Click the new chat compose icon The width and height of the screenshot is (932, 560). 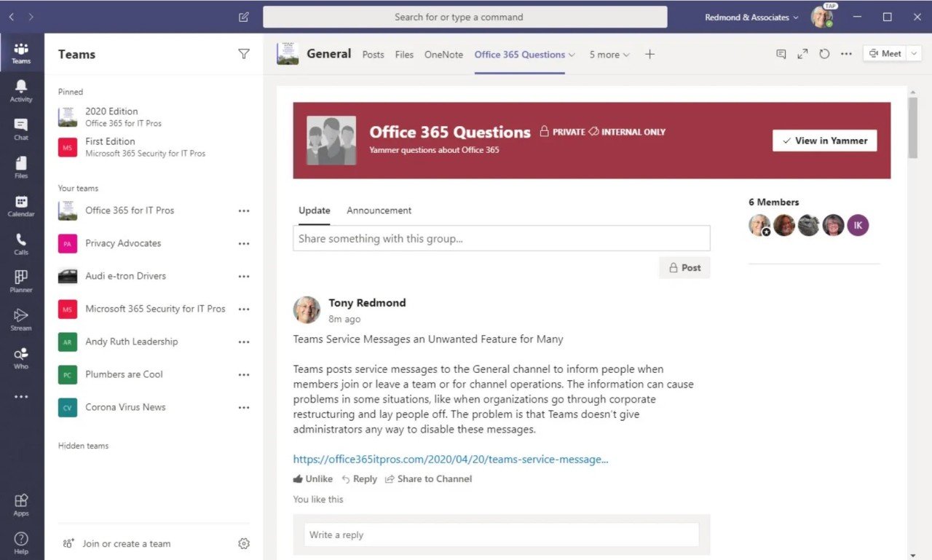[243, 17]
